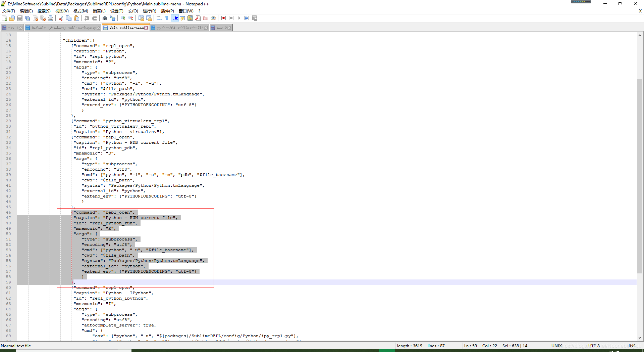This screenshot has height=352, width=644.
Task: Zoom out with magnifier minus icon
Action: pyautogui.click(x=131, y=18)
